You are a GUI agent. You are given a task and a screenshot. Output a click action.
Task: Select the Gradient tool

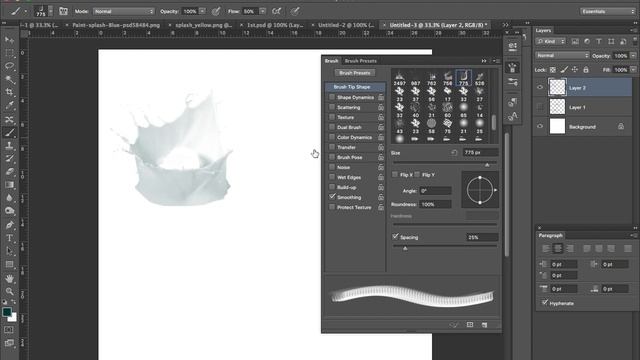(x=9, y=184)
